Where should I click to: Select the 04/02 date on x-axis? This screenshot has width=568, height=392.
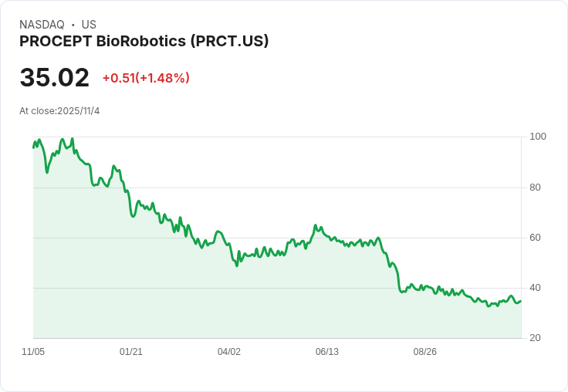pos(229,352)
